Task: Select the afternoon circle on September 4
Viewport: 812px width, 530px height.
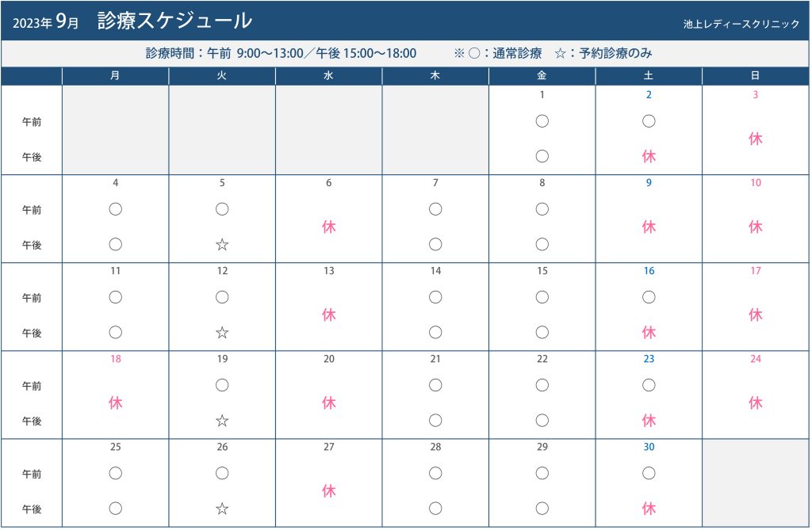Action: click(x=116, y=244)
